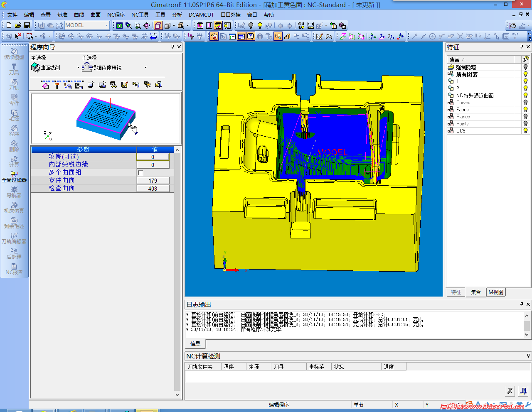The image size is (532, 412).
Task: Toggle visibility bulb for UCS set
Action: [525, 130]
